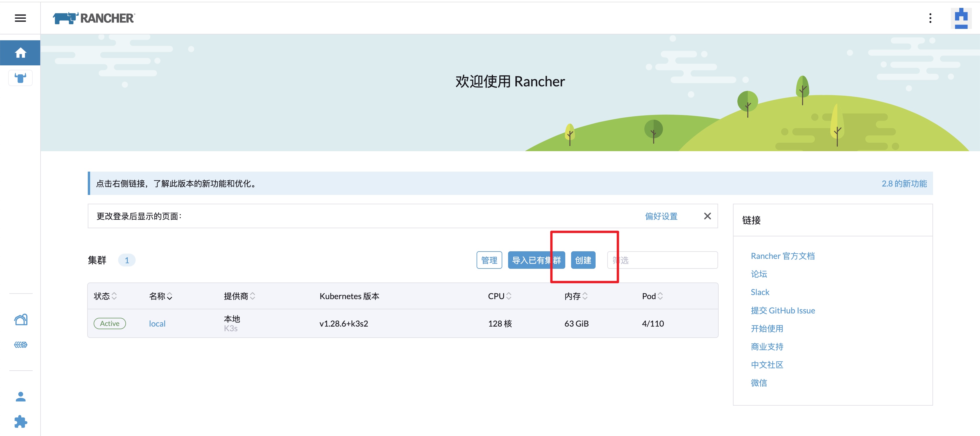Focus the 筛选 filter input
Viewport: 980px width, 436px height.
click(662, 260)
